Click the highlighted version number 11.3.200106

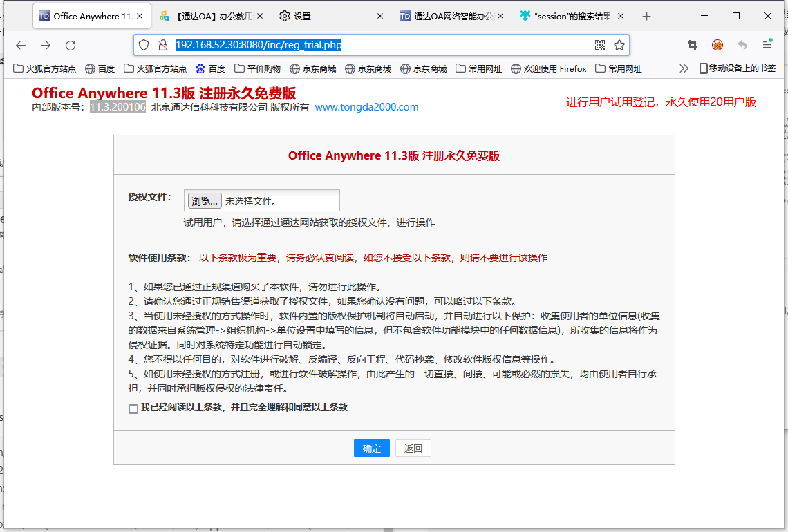click(118, 107)
